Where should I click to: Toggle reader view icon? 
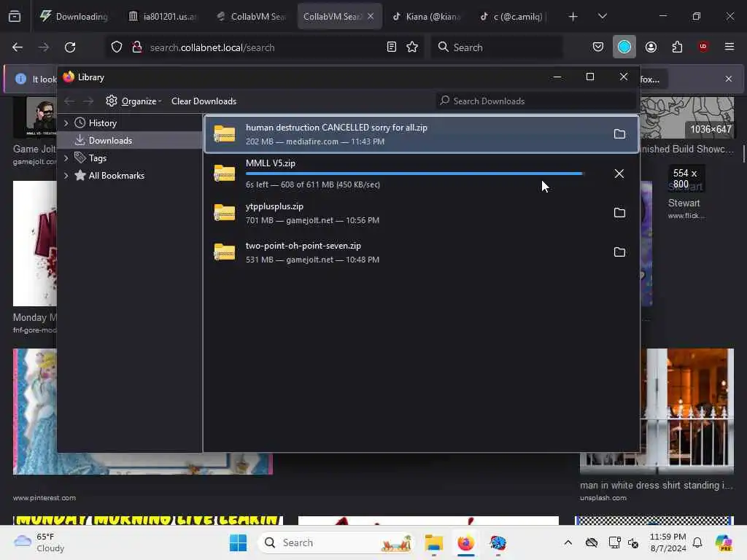pos(392,47)
